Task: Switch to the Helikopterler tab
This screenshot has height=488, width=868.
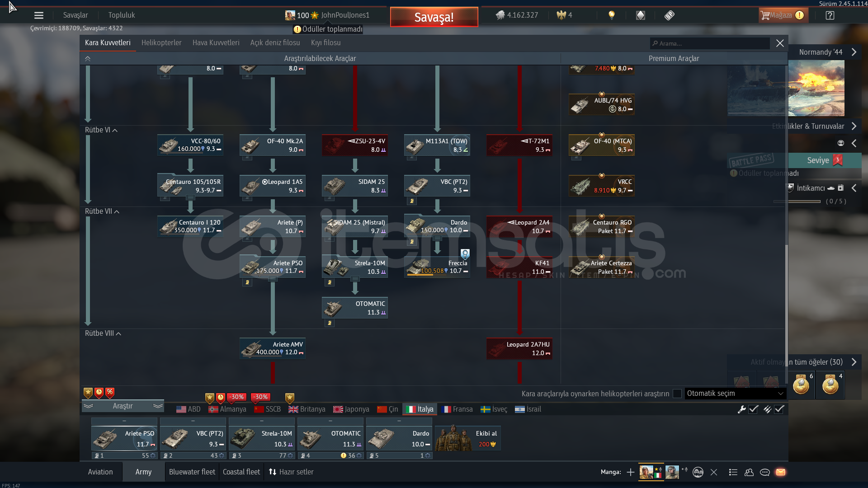Action: [x=161, y=43]
